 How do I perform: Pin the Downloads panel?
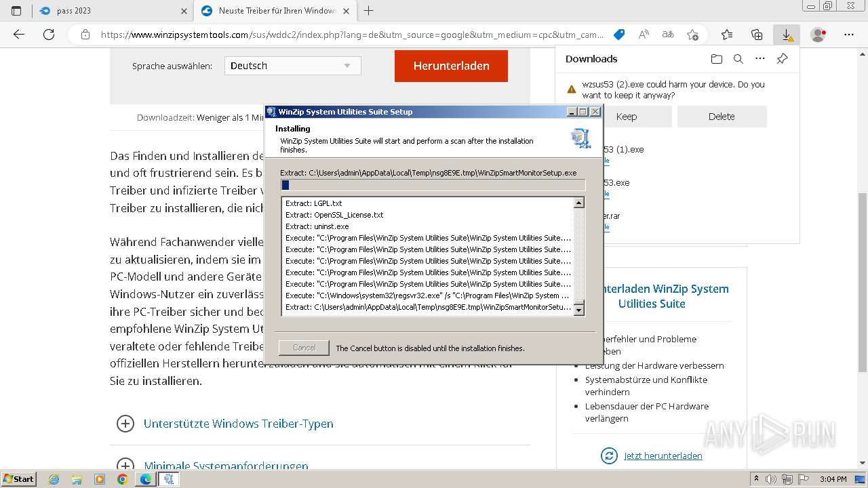click(x=782, y=59)
